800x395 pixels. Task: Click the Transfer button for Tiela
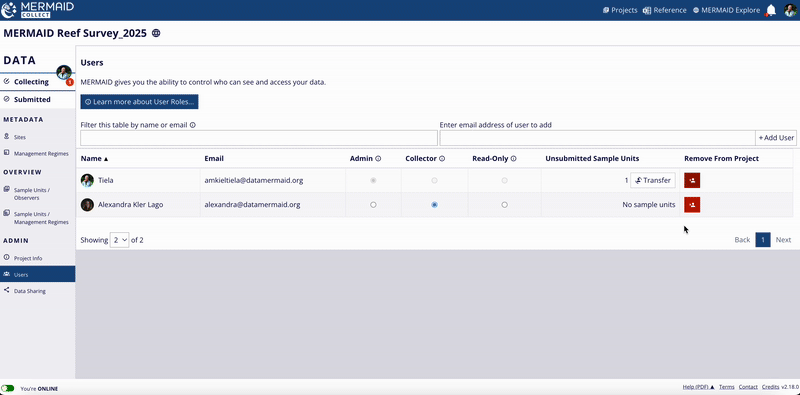click(653, 180)
